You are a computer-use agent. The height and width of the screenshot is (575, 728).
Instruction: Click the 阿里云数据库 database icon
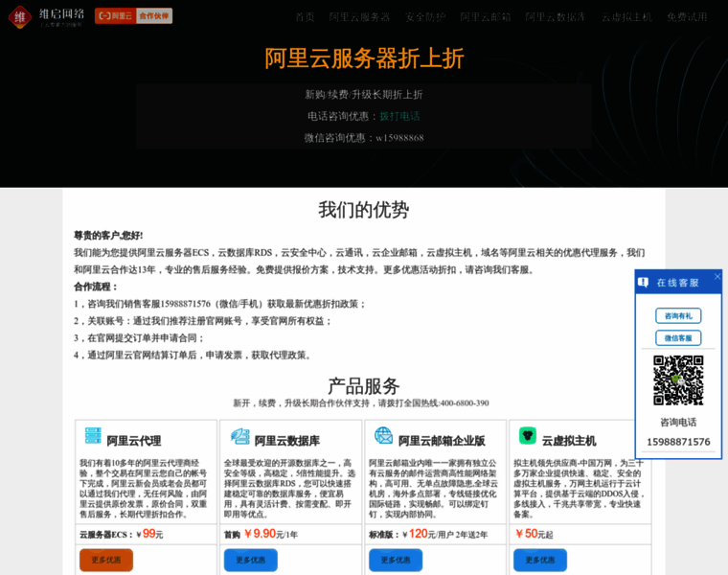[240, 436]
